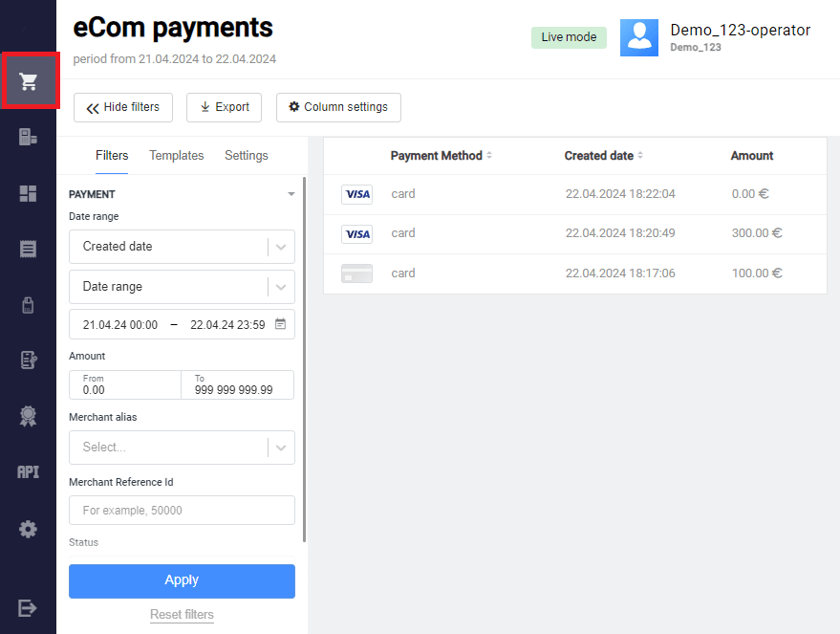This screenshot has height=634, width=840.
Task: Click the Merchant Reference Id input field
Action: (182, 511)
